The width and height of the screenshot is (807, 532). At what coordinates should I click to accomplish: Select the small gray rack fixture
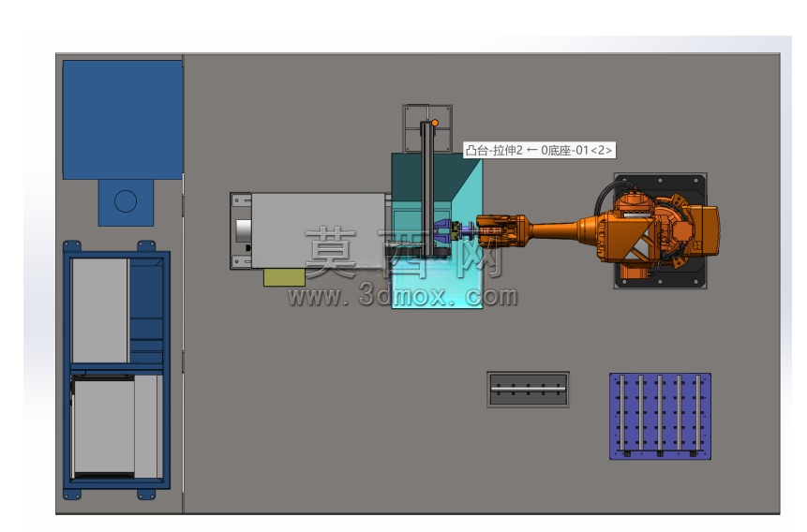coord(528,390)
